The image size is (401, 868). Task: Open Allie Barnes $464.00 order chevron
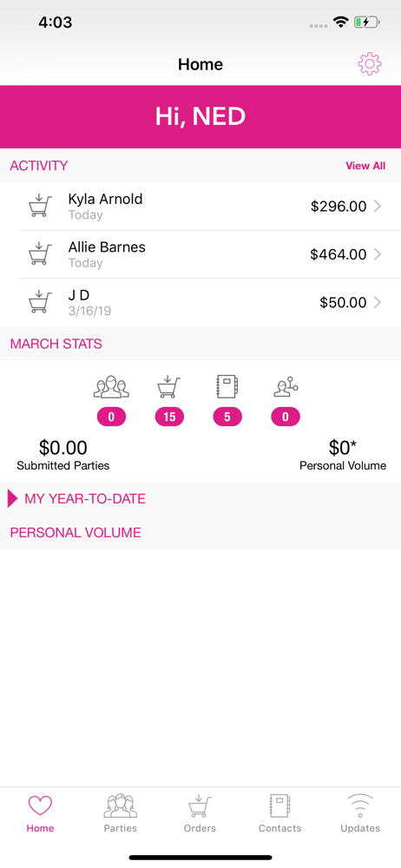click(378, 254)
